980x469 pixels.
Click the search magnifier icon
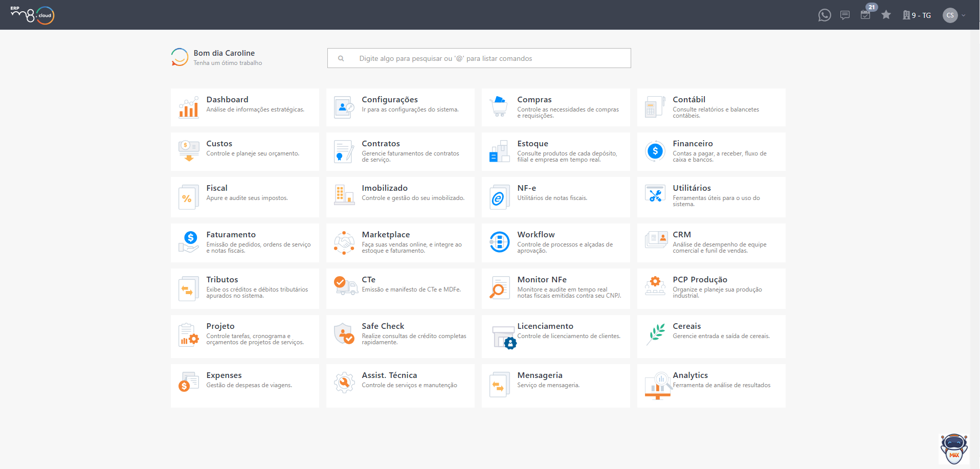[341, 58]
